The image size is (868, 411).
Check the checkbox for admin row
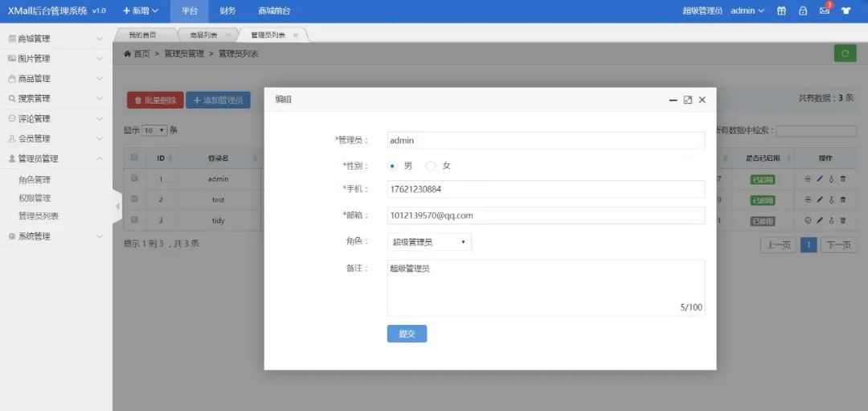click(134, 179)
